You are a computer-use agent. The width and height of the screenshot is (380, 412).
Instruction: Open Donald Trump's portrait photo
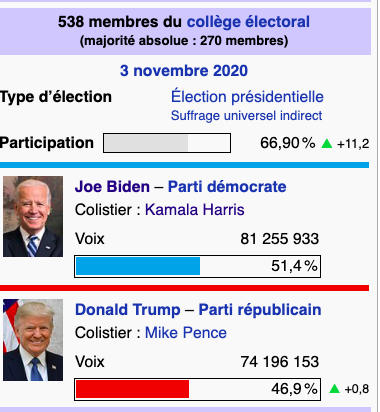pyautogui.click(x=33, y=340)
